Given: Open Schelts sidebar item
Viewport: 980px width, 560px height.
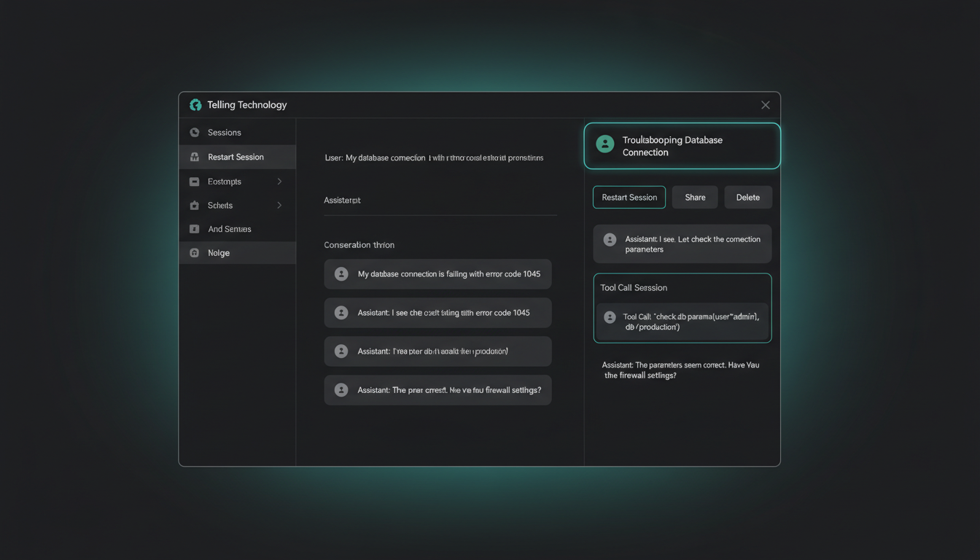Looking at the screenshot, I should (237, 206).
